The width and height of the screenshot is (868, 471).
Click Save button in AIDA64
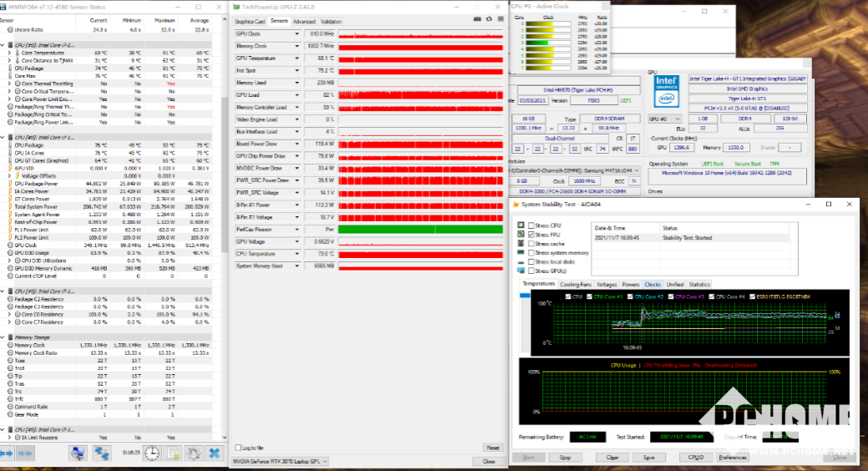tap(649, 457)
